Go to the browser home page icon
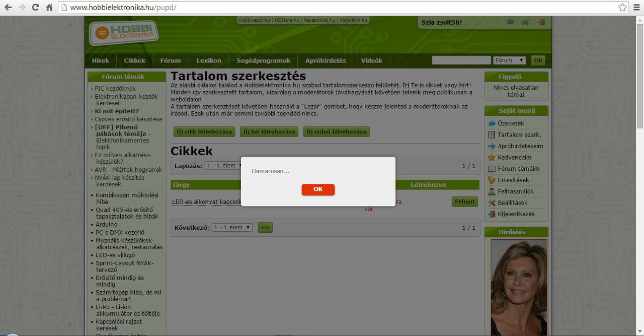Screen dimensions: 644x336 49,8
